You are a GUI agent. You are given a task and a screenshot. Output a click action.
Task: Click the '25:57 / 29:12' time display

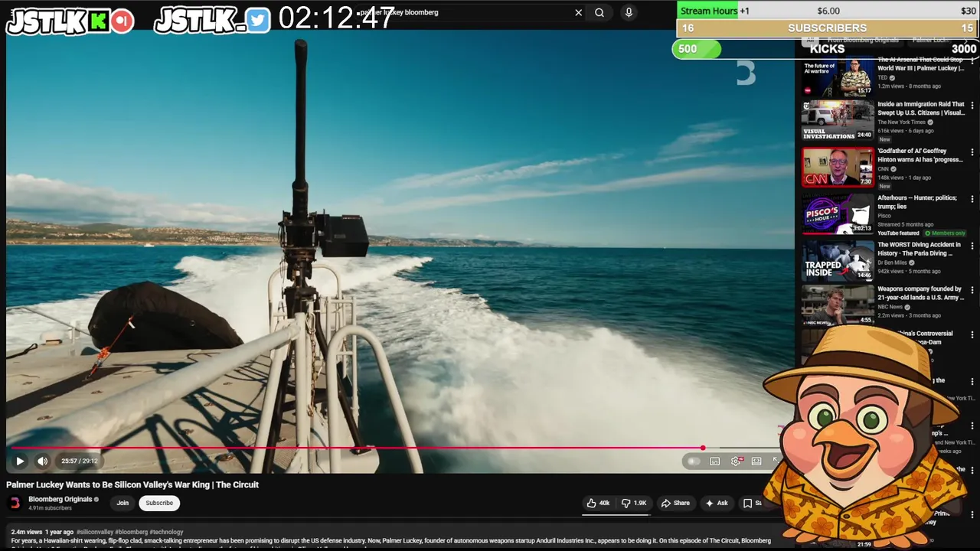tap(80, 461)
